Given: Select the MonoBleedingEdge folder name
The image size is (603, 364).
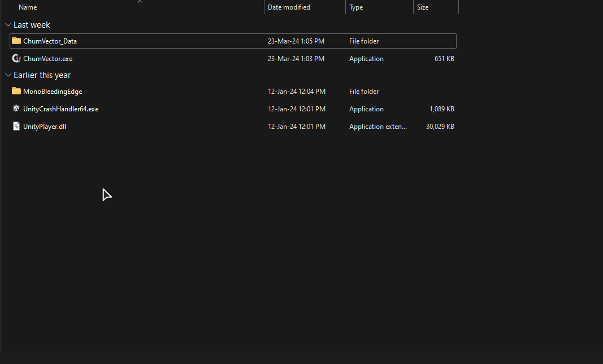Looking at the screenshot, I should 53,92.
